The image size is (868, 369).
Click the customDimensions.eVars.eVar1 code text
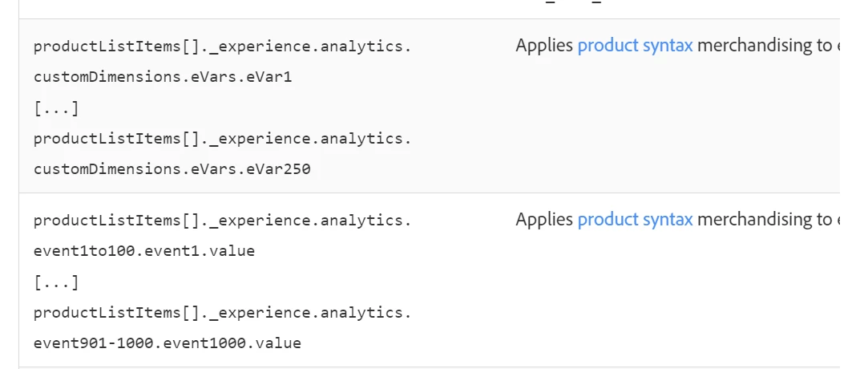point(157,77)
